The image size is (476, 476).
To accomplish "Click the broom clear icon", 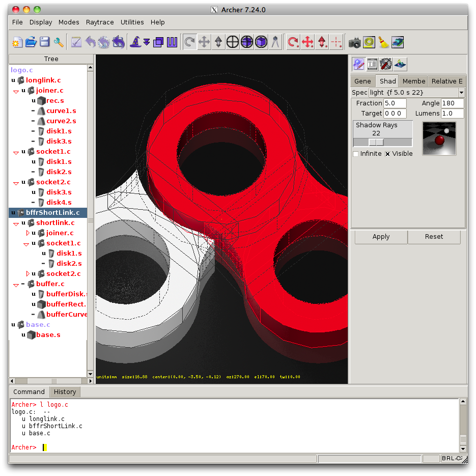I will point(383,42).
